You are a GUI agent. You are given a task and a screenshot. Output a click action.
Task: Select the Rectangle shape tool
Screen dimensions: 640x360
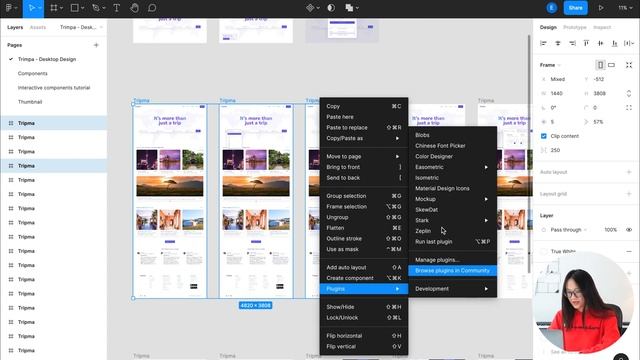pyautogui.click(x=74, y=8)
